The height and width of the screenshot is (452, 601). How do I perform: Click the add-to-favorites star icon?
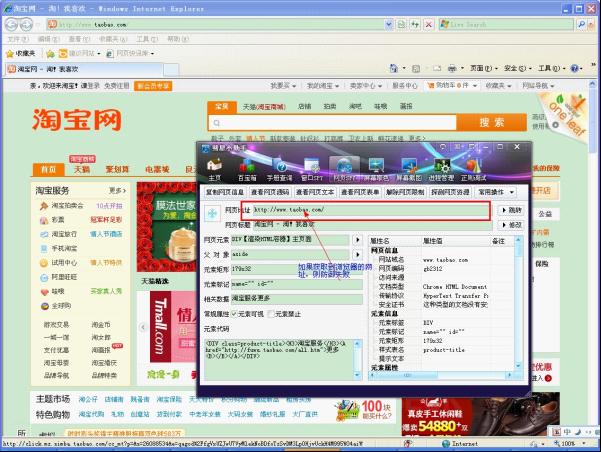pyautogui.click(x=50, y=54)
